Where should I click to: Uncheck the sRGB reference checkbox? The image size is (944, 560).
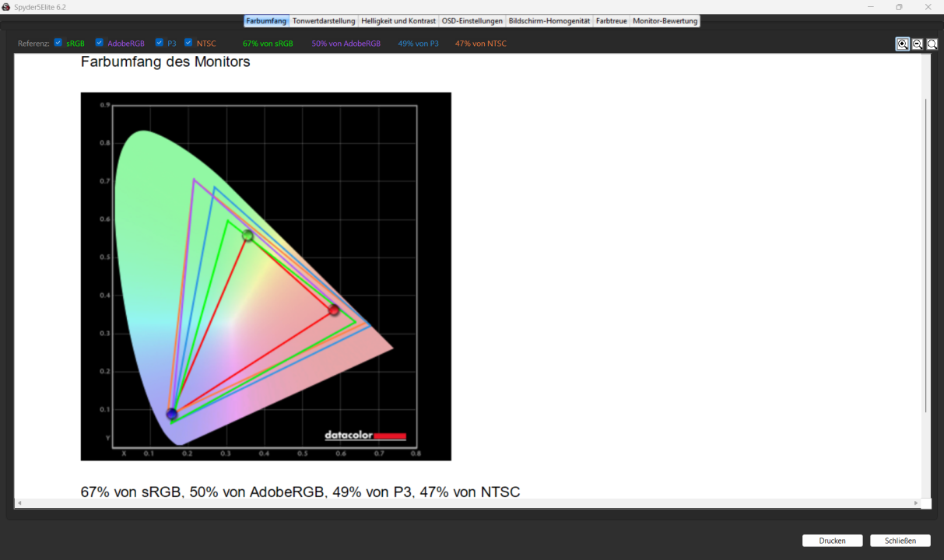tap(58, 43)
